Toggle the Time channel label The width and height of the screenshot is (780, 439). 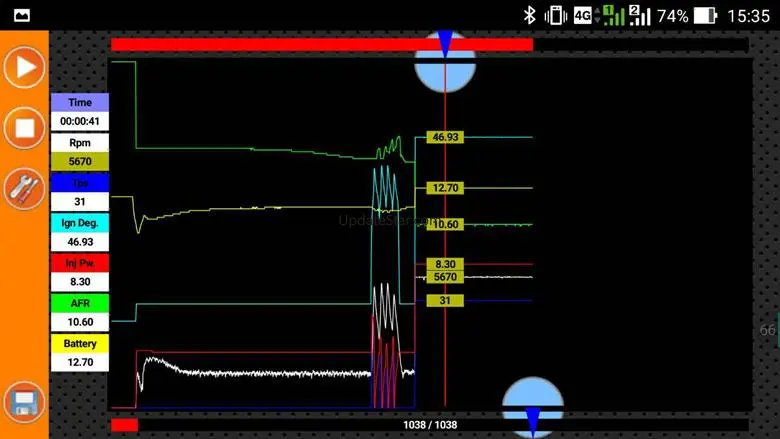click(x=80, y=102)
